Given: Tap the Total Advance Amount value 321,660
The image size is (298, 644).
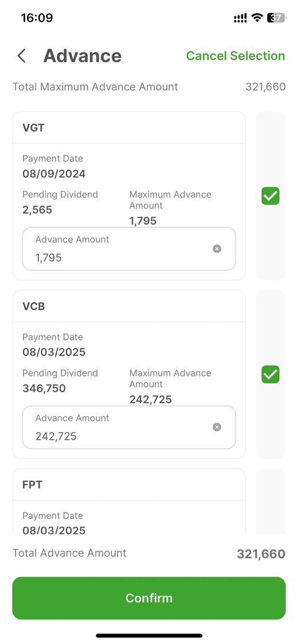Looking at the screenshot, I should [x=261, y=554].
